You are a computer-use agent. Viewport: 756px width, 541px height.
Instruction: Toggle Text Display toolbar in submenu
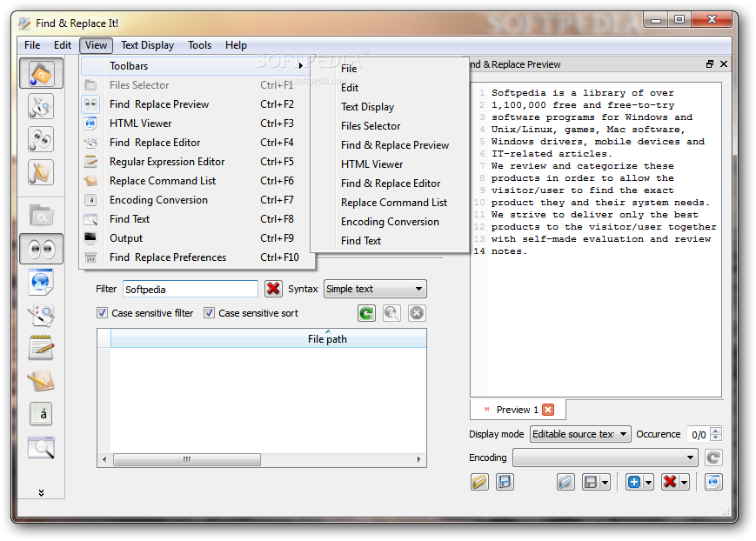[390, 107]
